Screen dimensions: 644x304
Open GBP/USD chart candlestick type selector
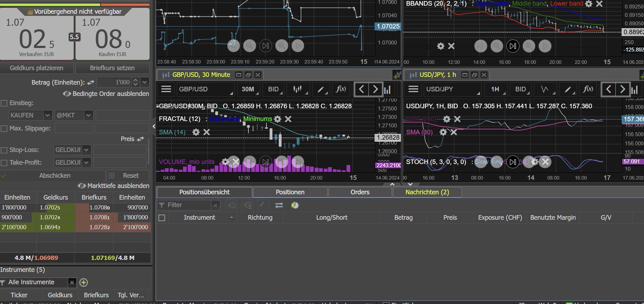pyautogui.click(x=298, y=89)
